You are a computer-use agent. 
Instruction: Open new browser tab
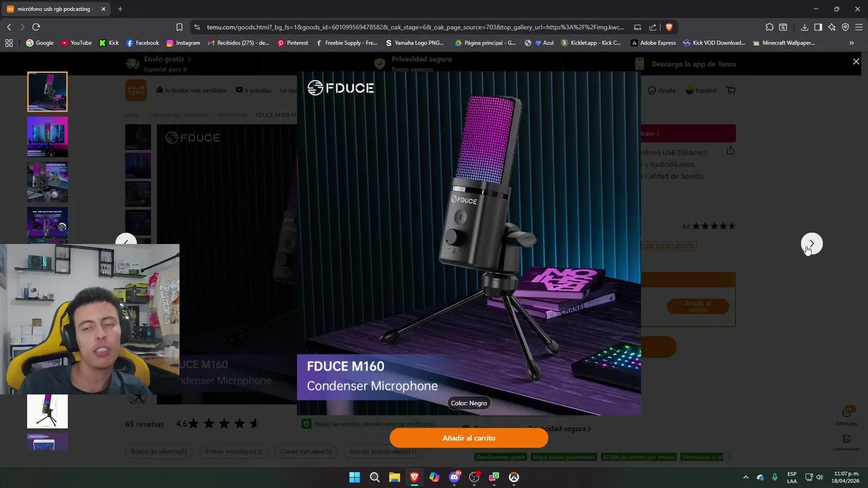[120, 9]
